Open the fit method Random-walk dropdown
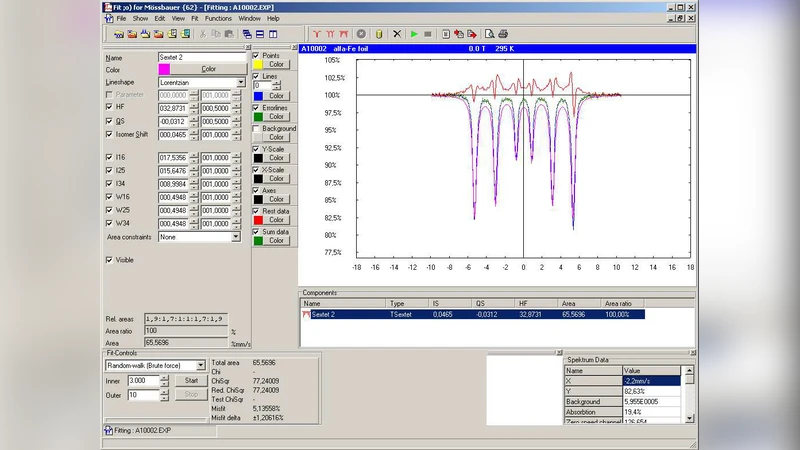The height and width of the screenshot is (450, 800). pos(201,365)
